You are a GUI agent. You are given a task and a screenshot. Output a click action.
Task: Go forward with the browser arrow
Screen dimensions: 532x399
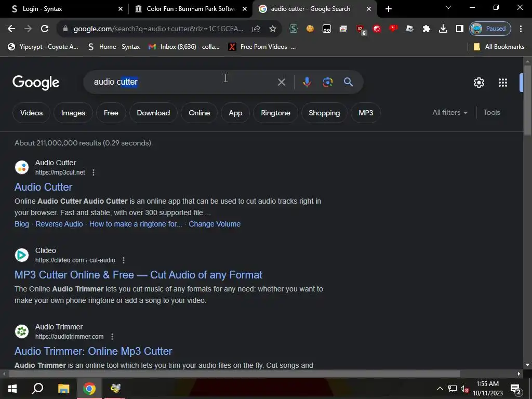[x=28, y=29]
